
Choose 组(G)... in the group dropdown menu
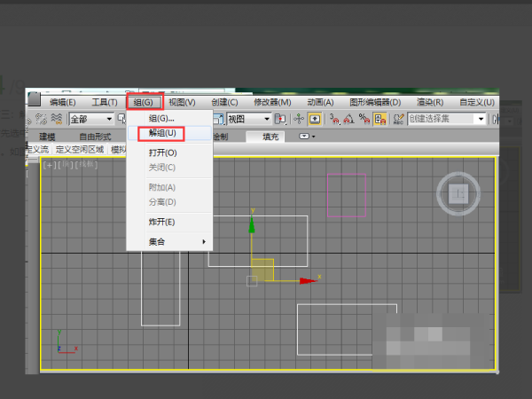coord(169,119)
